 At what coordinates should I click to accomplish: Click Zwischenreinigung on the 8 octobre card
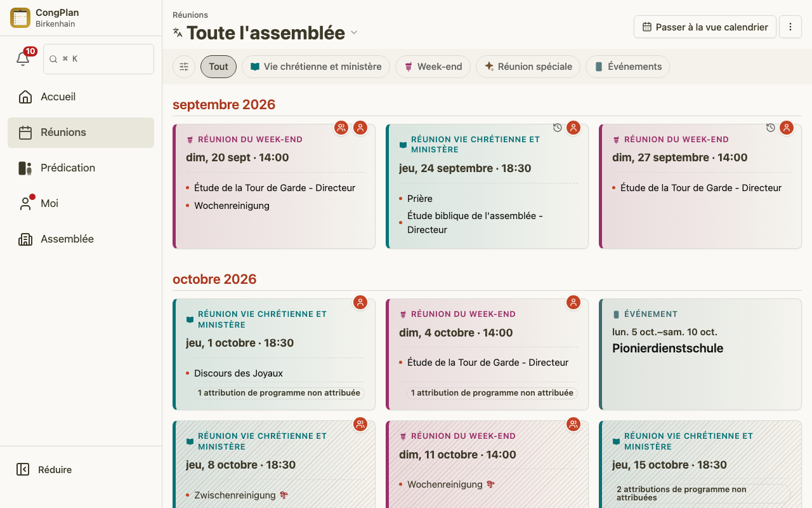(235, 495)
